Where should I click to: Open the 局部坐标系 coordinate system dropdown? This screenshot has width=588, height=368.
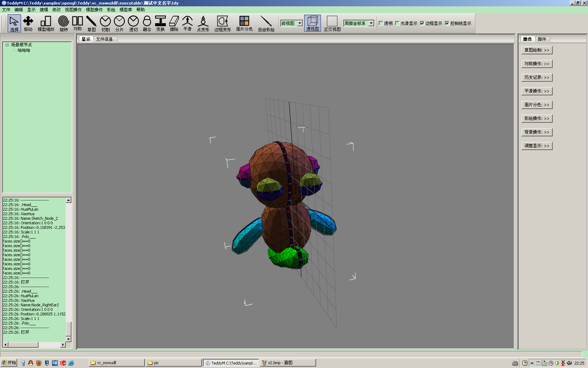(371, 23)
